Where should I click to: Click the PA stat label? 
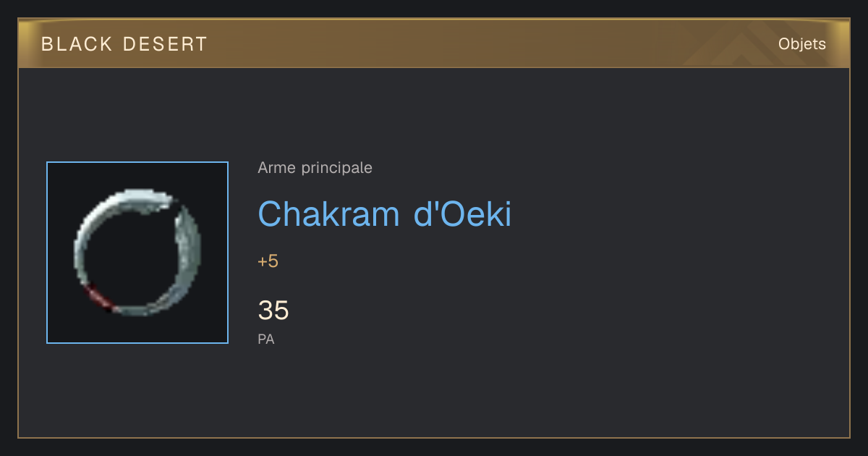click(x=266, y=339)
